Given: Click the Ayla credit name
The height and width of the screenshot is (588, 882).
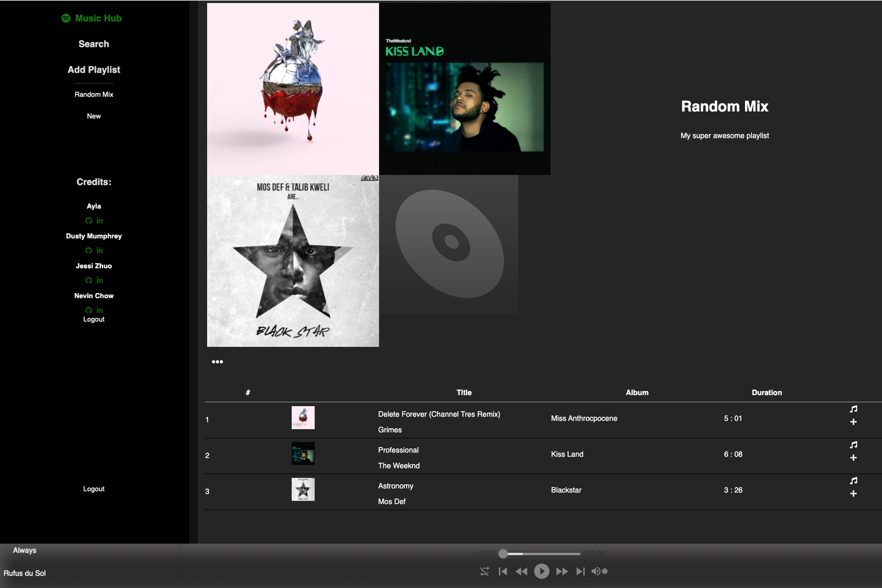Looking at the screenshot, I should (94, 206).
